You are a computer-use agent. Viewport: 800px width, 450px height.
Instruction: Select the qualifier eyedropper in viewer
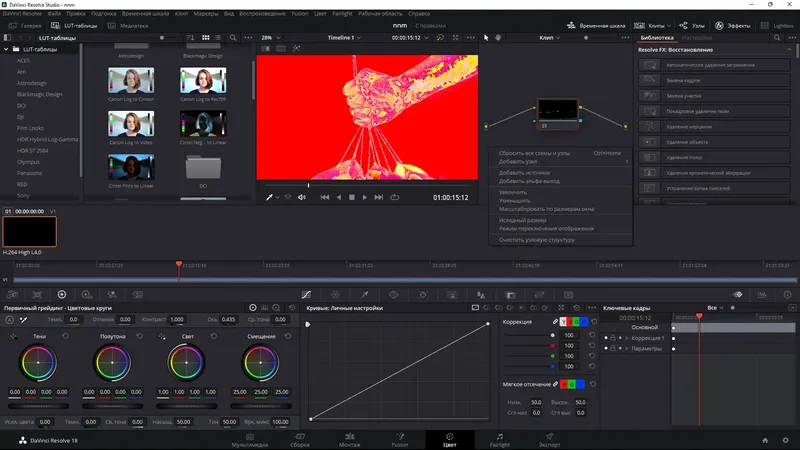pos(269,197)
